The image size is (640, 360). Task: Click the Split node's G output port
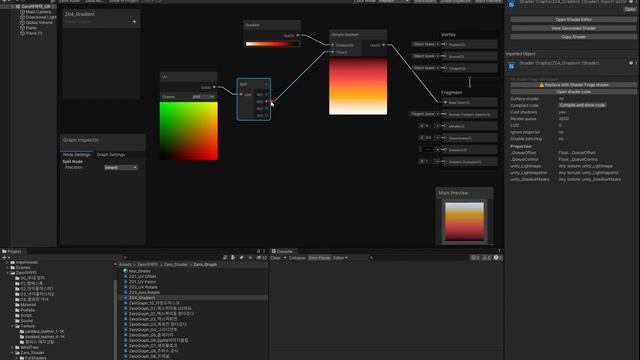[267, 101]
